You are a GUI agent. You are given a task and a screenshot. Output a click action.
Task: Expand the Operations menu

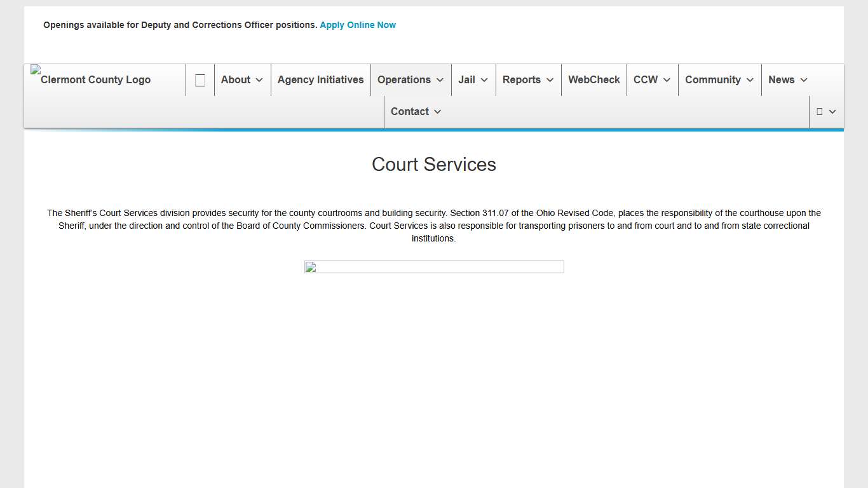[x=410, y=79]
